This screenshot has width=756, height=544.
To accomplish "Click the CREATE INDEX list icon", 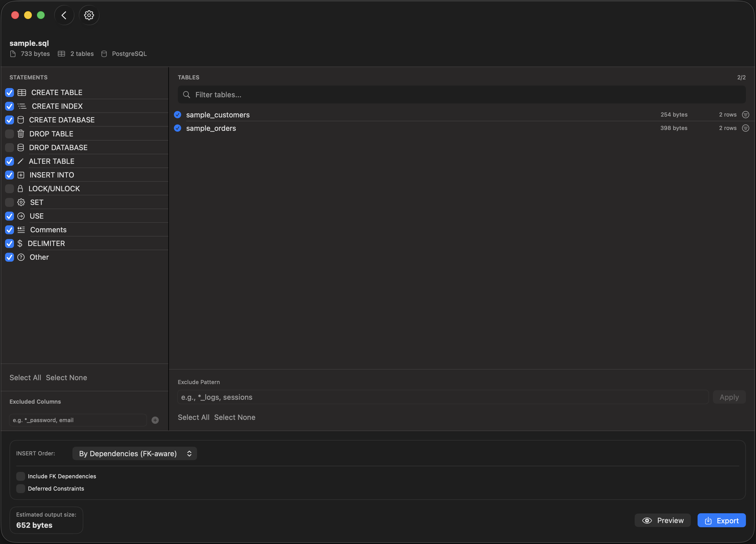I will click(21, 106).
